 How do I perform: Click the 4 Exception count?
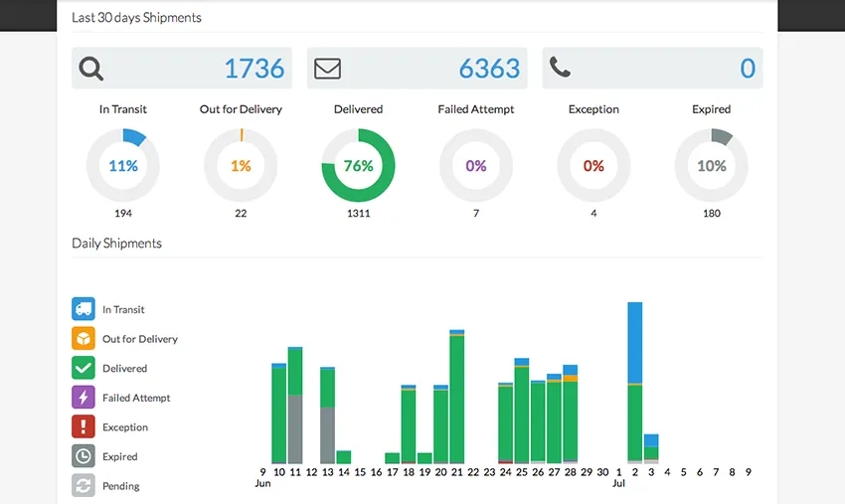pyautogui.click(x=593, y=214)
